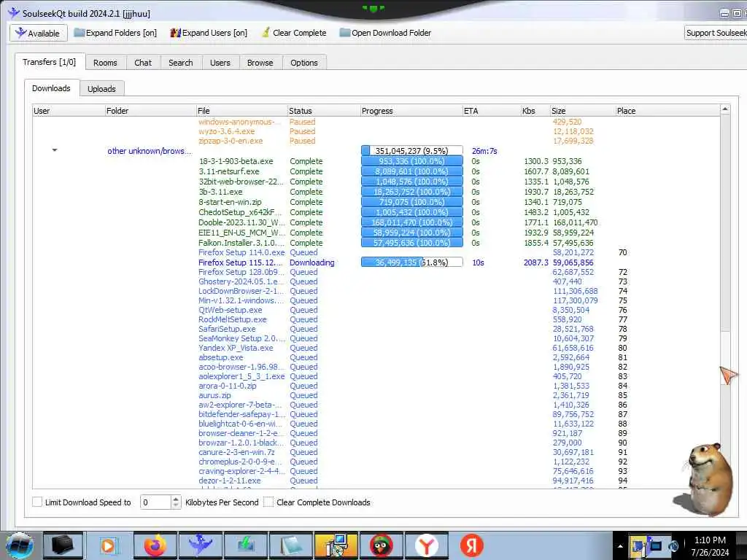
Task: Click the Support Soulseek button
Action: 716,33
